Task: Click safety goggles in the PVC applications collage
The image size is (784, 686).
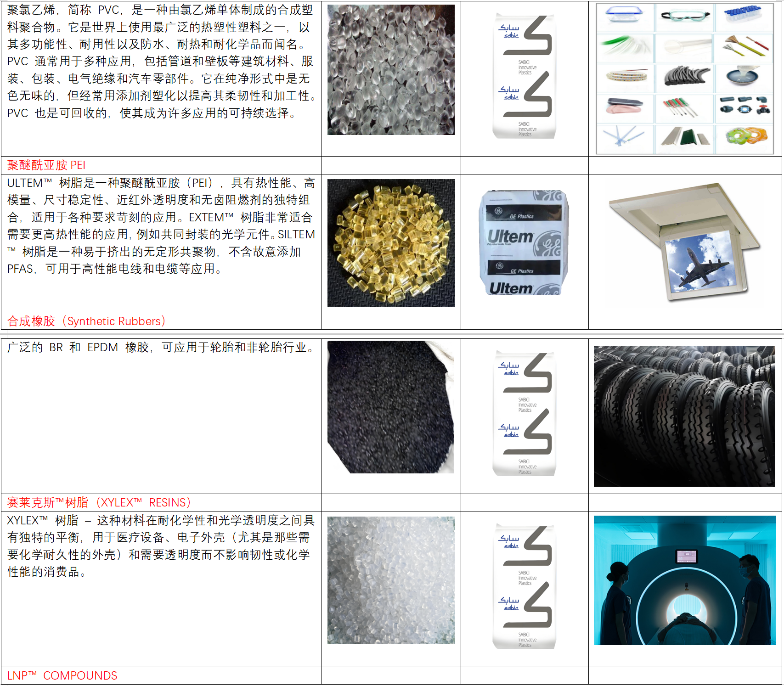Action: coord(684,17)
